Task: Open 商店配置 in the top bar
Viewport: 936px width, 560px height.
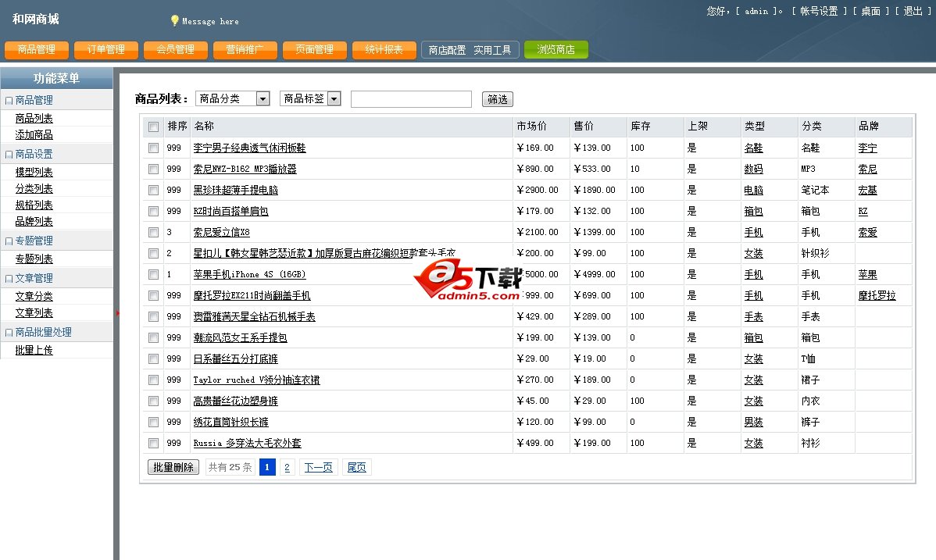Action: 447,50
